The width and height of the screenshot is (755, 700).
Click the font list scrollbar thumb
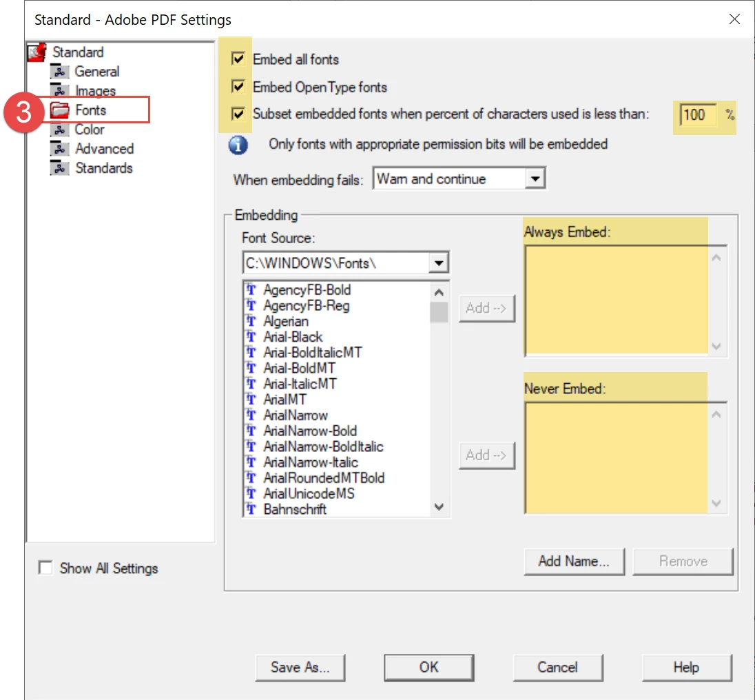pos(439,312)
